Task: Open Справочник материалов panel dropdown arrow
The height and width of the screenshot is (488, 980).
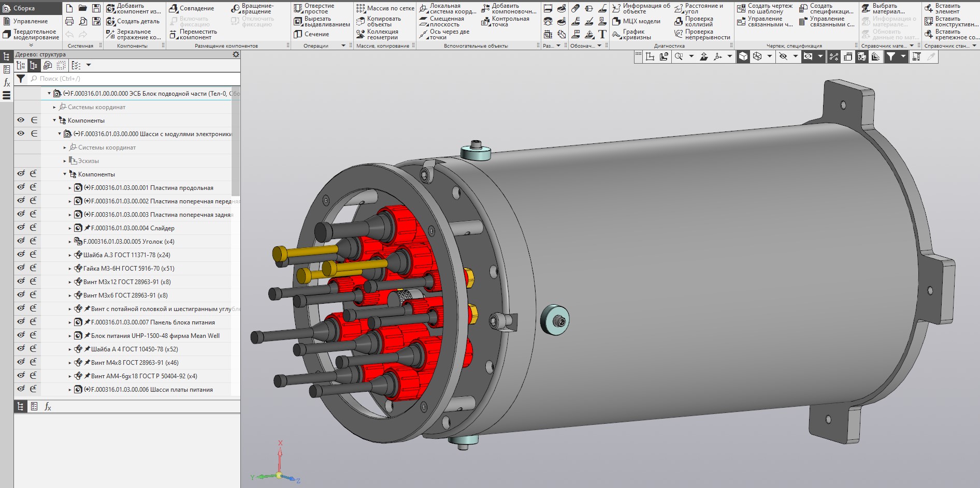Action: pyautogui.click(x=912, y=46)
